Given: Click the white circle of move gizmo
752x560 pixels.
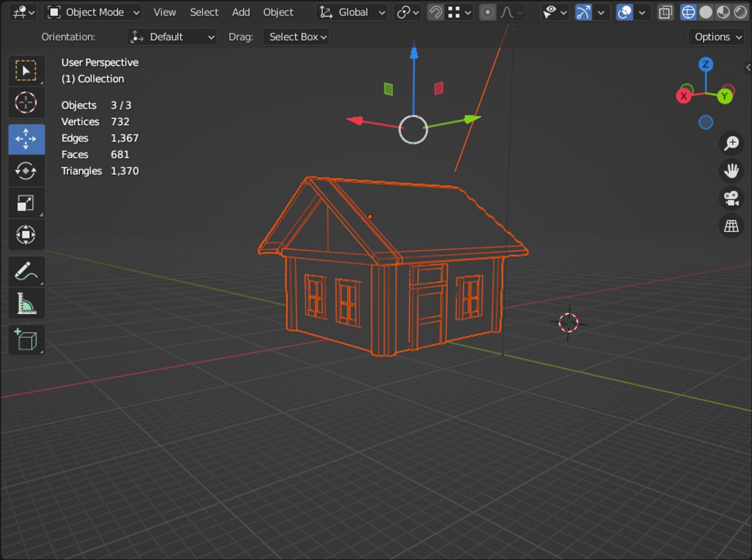Looking at the screenshot, I should [413, 130].
